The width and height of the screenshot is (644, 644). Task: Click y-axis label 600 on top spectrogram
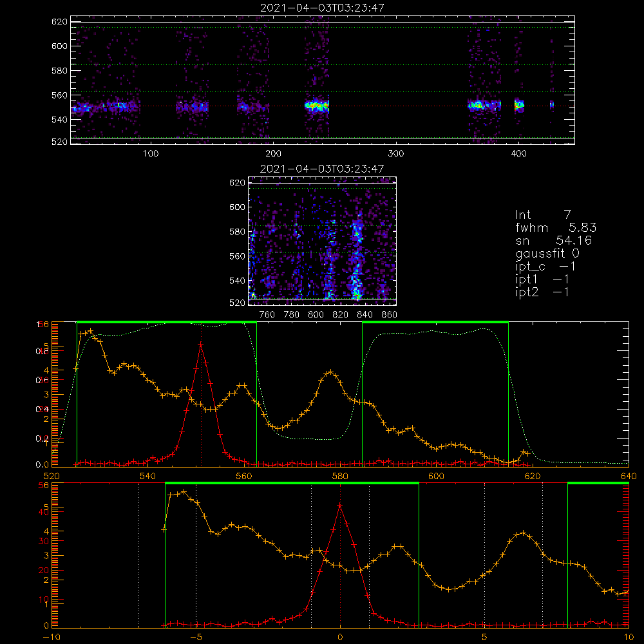coord(59,46)
